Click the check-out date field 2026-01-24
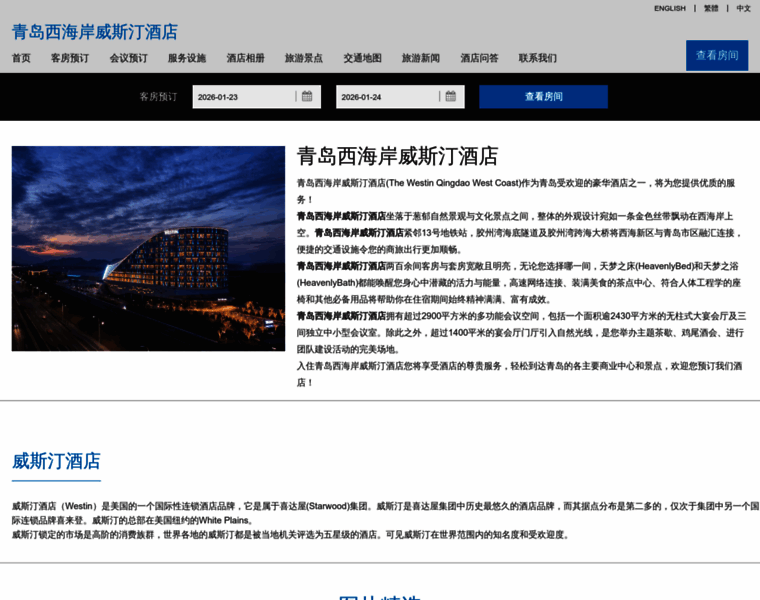Viewport: 760px width, 600px height. [387, 97]
